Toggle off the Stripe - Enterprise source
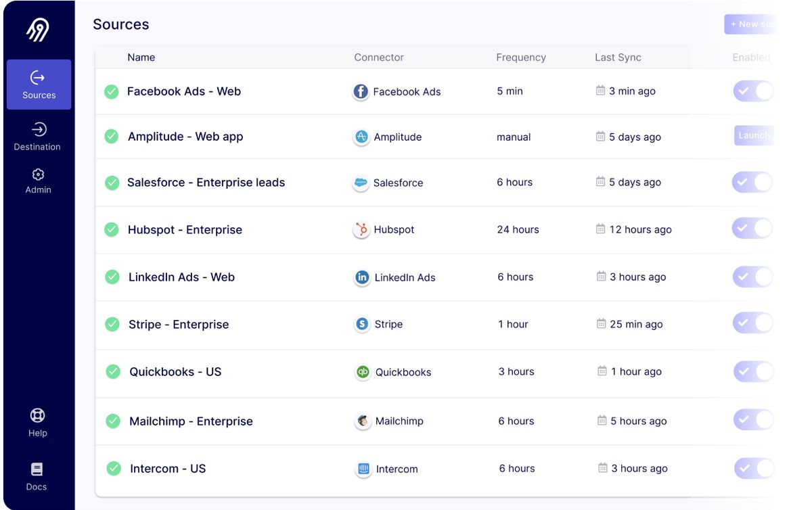Viewport: 812px width, 510px height. (752, 323)
